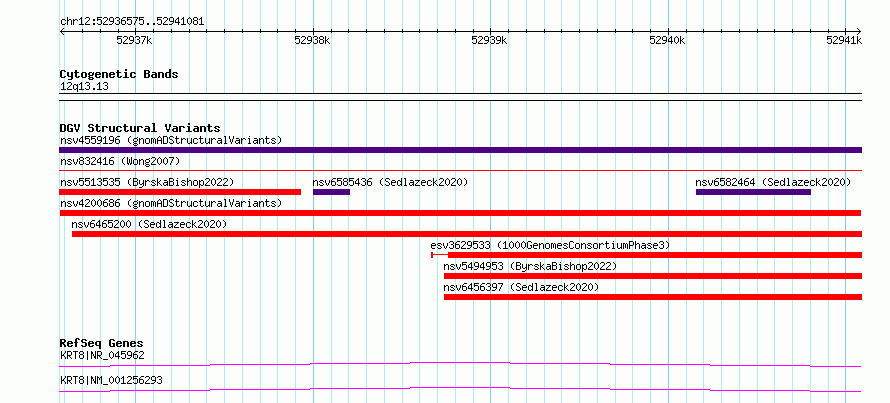Click the Cytogenetic Bands track heading

119,74
